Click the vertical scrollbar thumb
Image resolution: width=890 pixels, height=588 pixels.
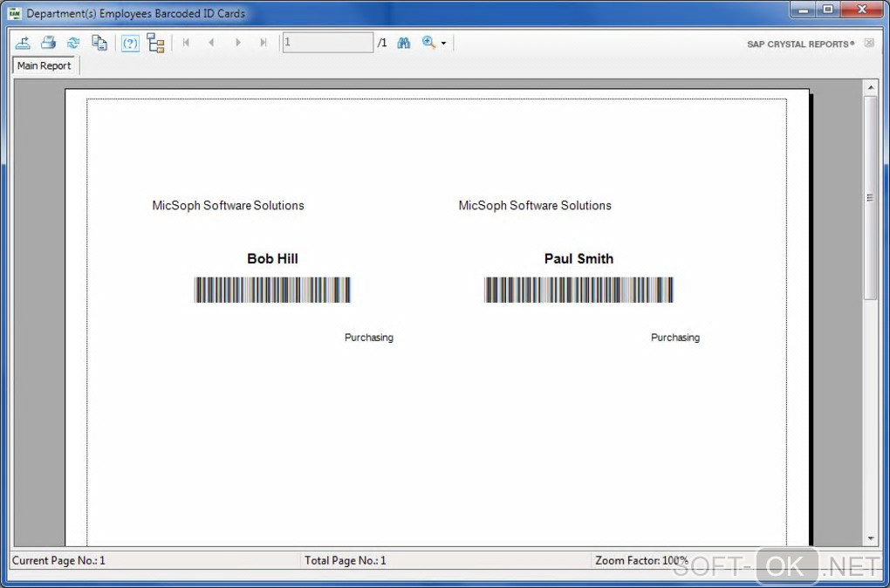870,197
